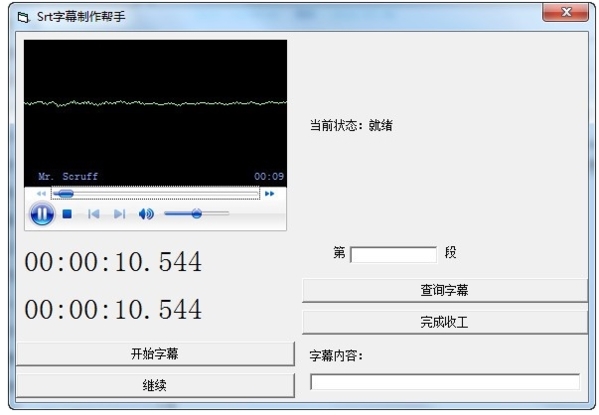Click the volume slider handle

pos(196,213)
